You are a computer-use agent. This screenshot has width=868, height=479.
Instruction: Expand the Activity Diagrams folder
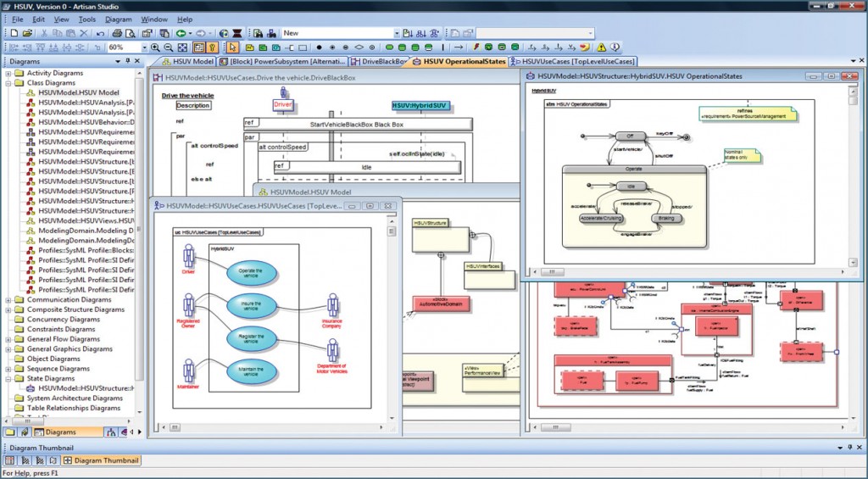pos(8,73)
